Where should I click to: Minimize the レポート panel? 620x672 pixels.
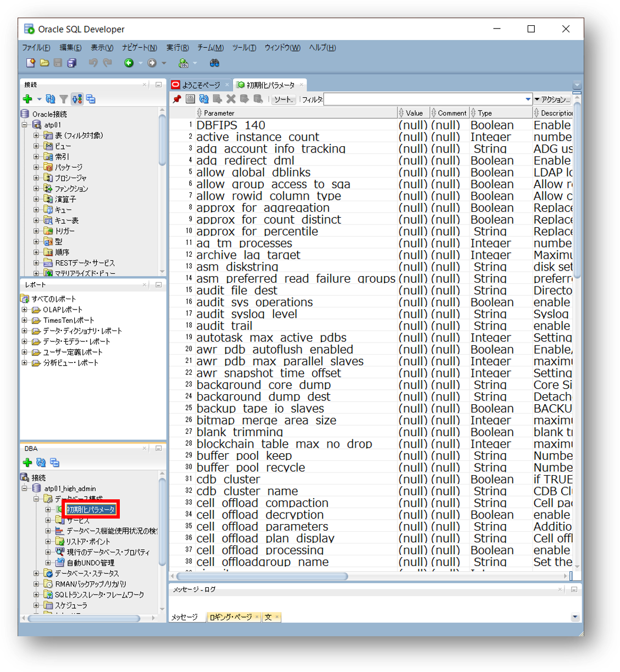(x=158, y=285)
